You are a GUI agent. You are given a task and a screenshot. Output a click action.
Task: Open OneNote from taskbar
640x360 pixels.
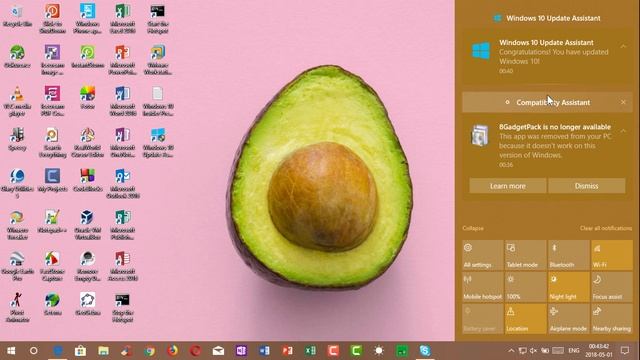tap(241, 351)
